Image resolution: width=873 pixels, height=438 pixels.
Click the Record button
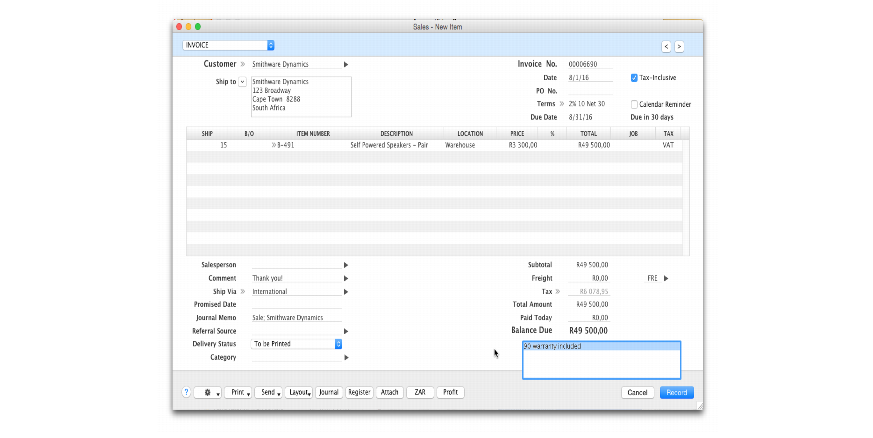[676, 393]
